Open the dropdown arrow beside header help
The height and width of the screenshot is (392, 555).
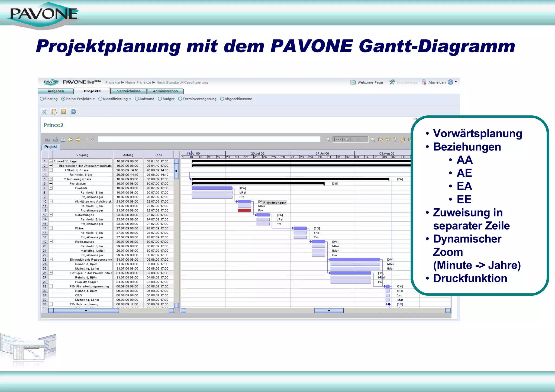click(x=456, y=82)
